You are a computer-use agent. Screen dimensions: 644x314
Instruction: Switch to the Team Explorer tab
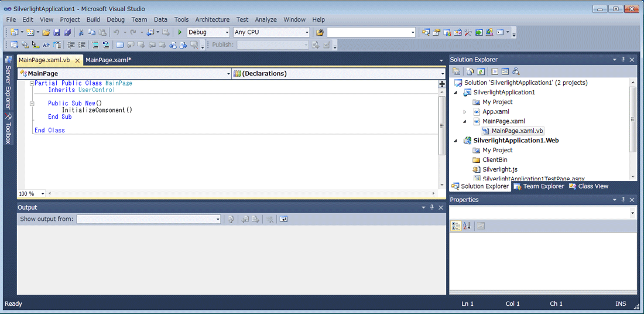(x=539, y=186)
